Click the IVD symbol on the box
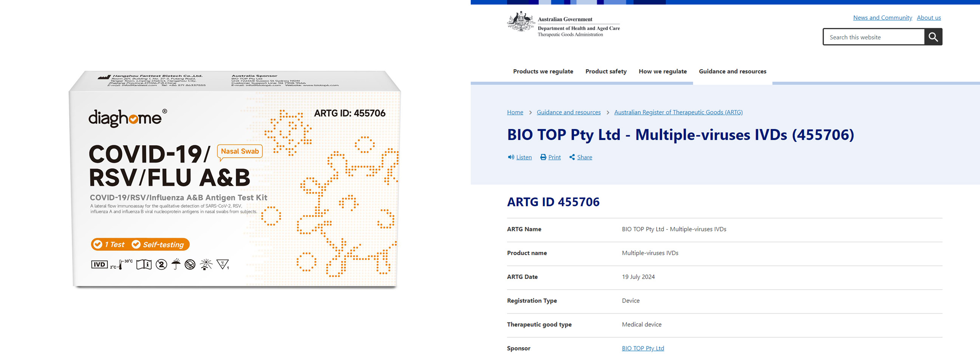 pos(99,264)
